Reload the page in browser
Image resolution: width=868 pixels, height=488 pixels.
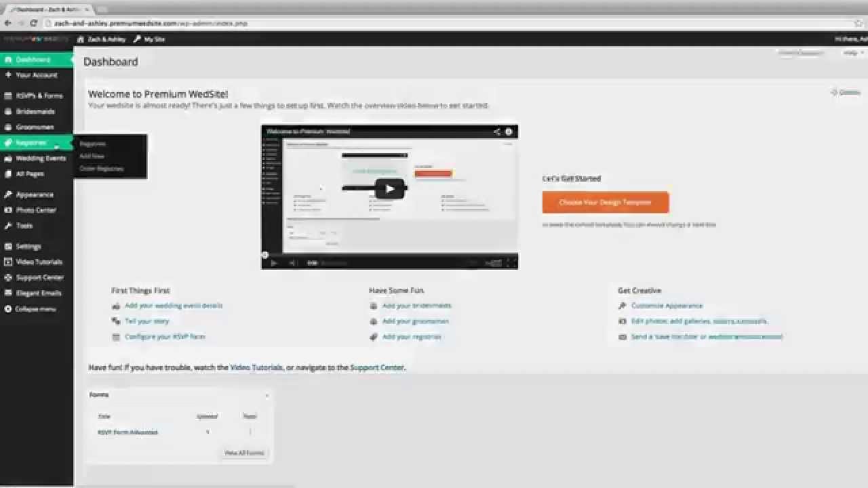[x=33, y=23]
